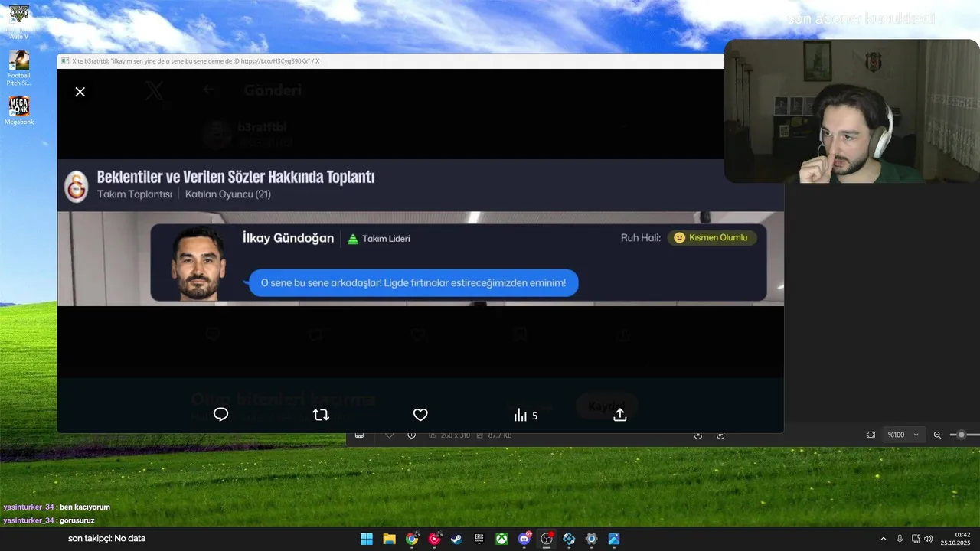Click the network display tray icon

tap(916, 539)
